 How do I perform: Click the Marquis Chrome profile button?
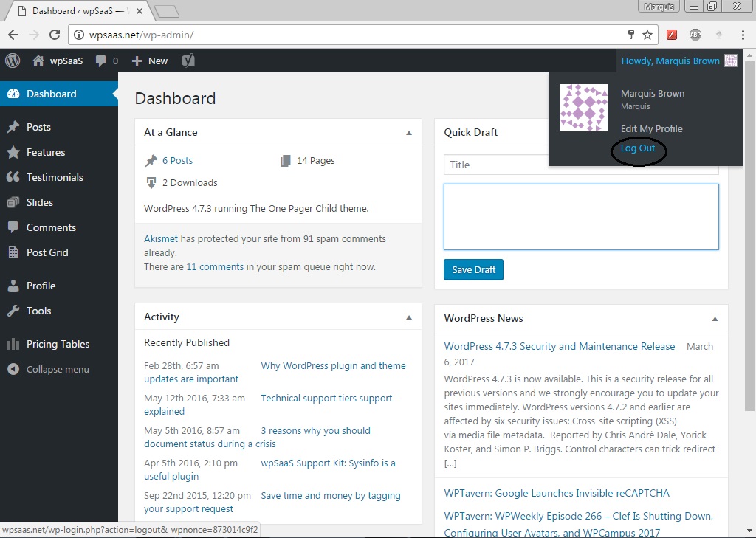659,7
